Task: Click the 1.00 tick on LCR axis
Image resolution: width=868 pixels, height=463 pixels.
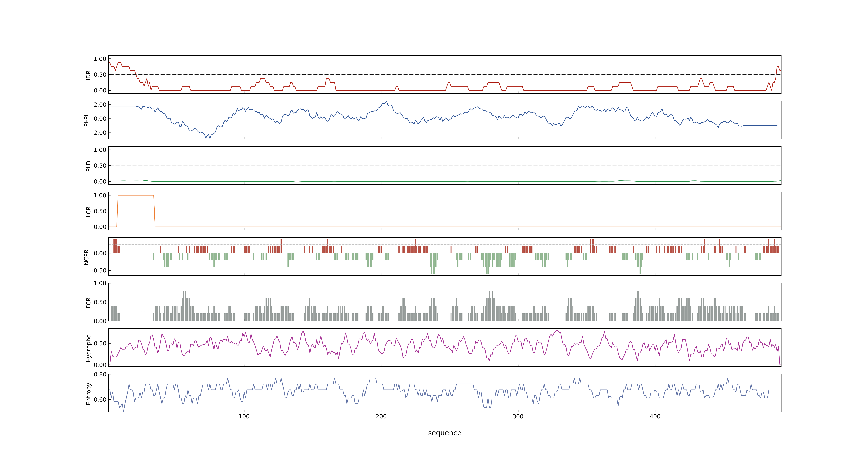Action: point(100,195)
